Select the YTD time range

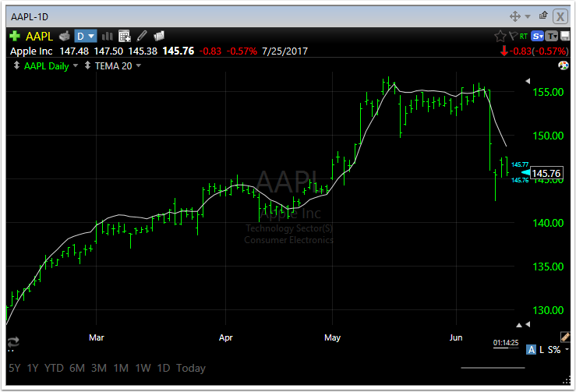point(54,368)
